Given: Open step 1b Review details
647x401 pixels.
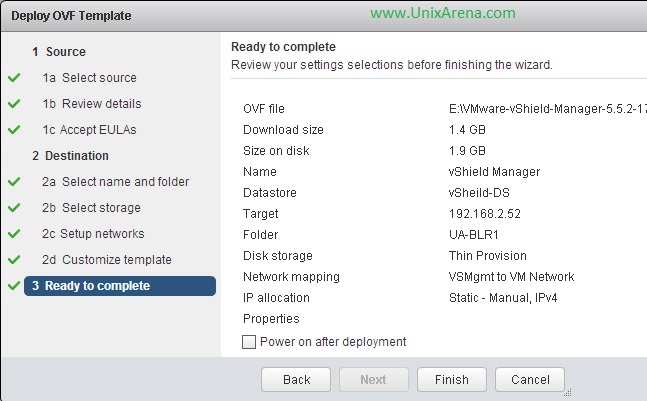Looking at the screenshot, I should [92, 104].
